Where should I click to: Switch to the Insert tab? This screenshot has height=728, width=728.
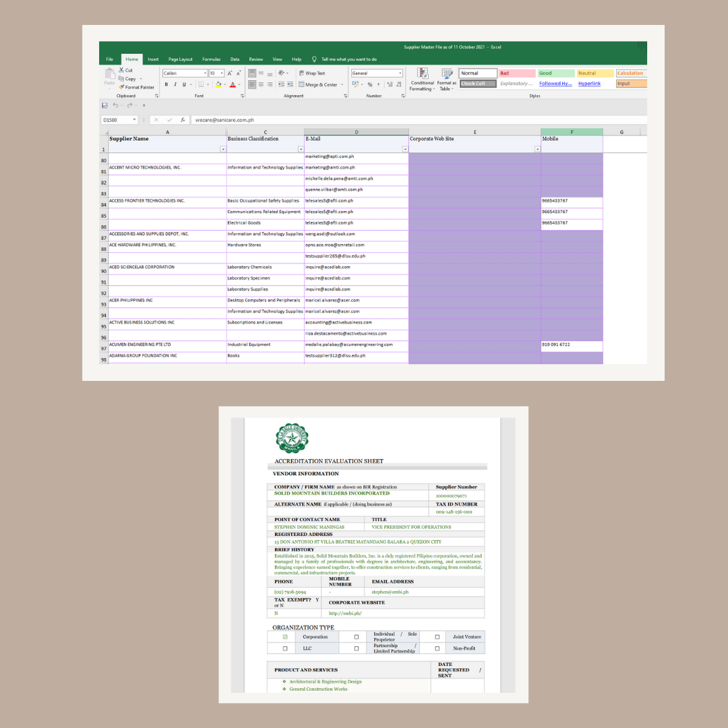pyautogui.click(x=153, y=59)
